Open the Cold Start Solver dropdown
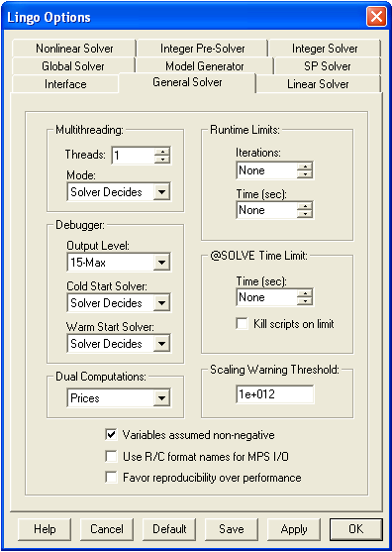This screenshot has height=552, width=392. (x=161, y=302)
